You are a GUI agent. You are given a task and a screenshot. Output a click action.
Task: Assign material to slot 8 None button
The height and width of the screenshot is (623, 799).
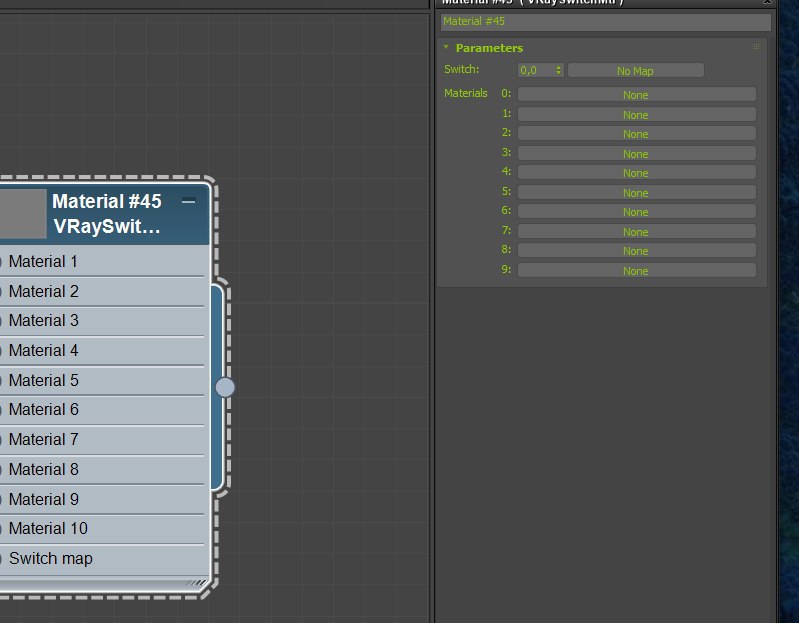click(636, 251)
